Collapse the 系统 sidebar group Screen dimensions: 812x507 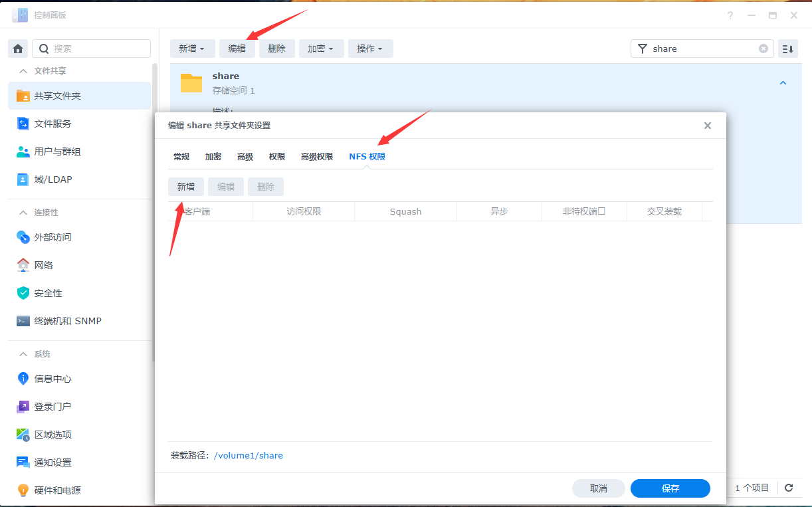(23, 354)
